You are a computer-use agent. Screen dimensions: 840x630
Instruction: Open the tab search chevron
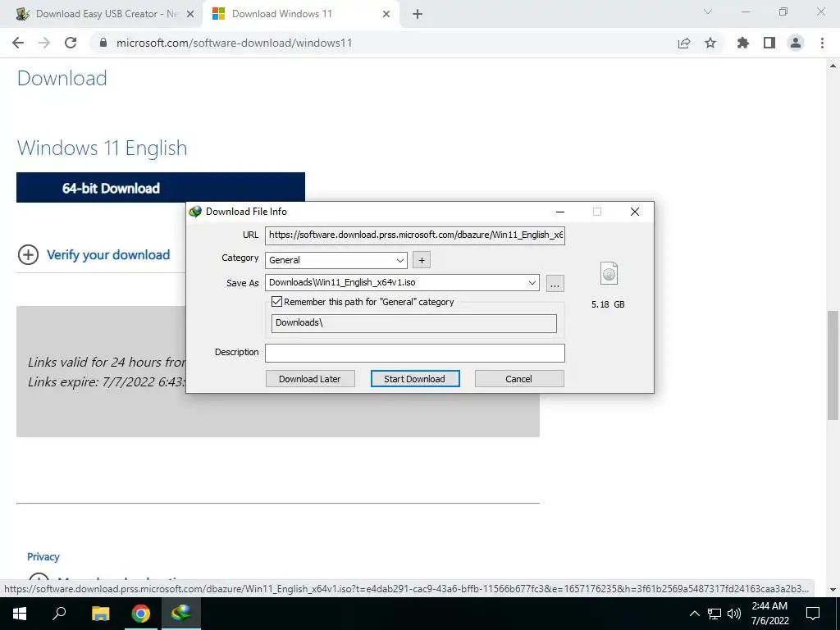point(708,11)
